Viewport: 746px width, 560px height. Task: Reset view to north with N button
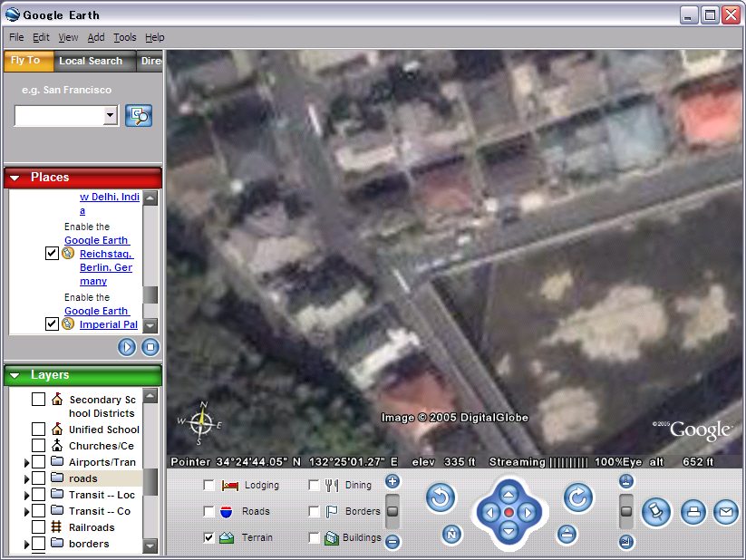point(451,535)
